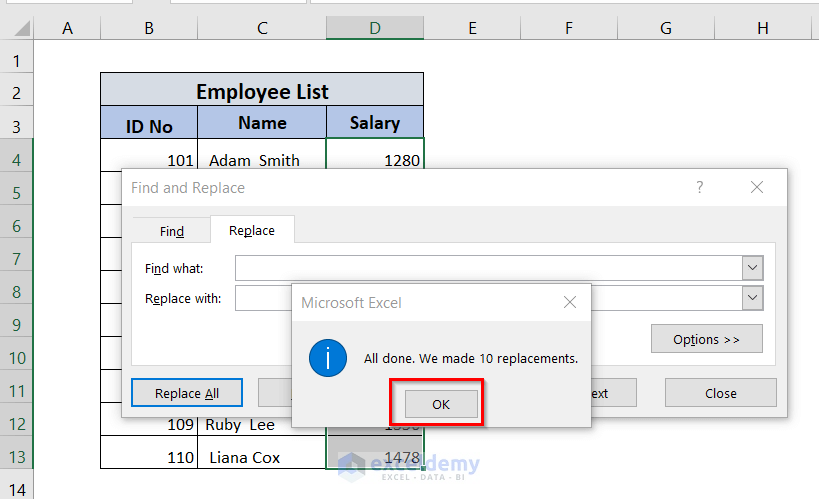Viewport: 819px width, 499px height.
Task: Expand the Replace with dropdown arrow
Action: [x=752, y=298]
